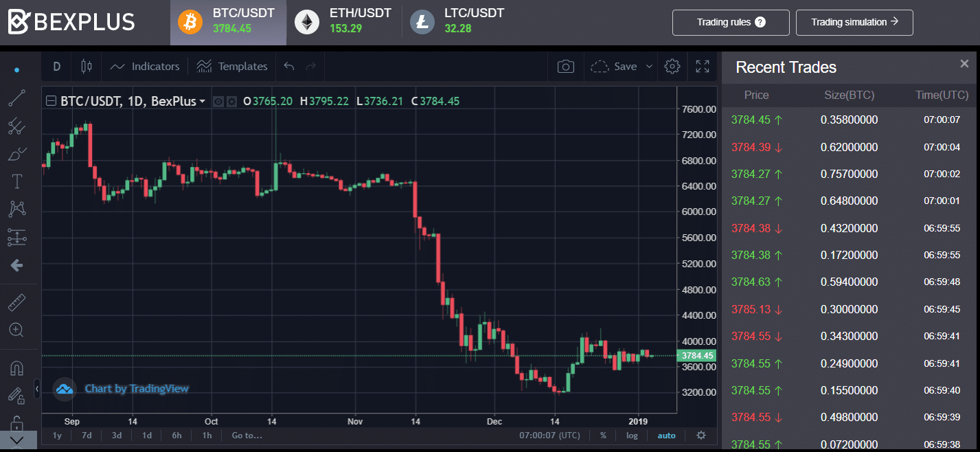Screen dimensions: 980x452
Task: Select the Text annotation tool
Action: coord(16,181)
